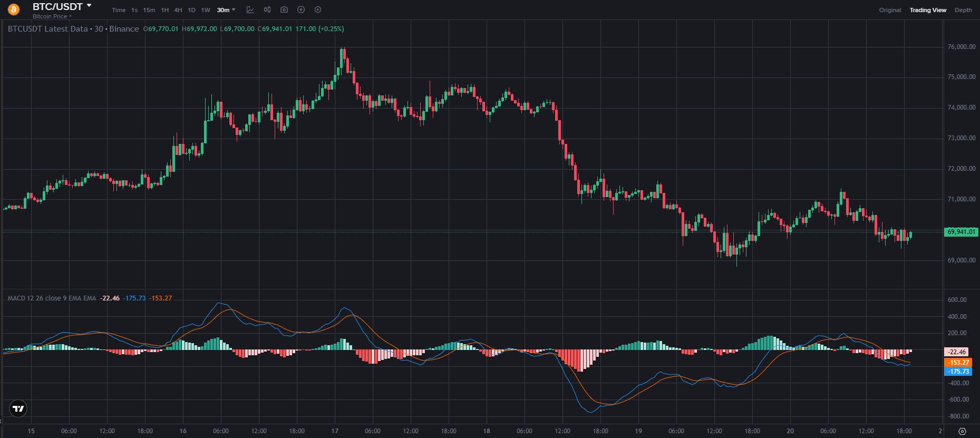Select the 1s interval
The height and width of the screenshot is (438, 980).
(134, 10)
